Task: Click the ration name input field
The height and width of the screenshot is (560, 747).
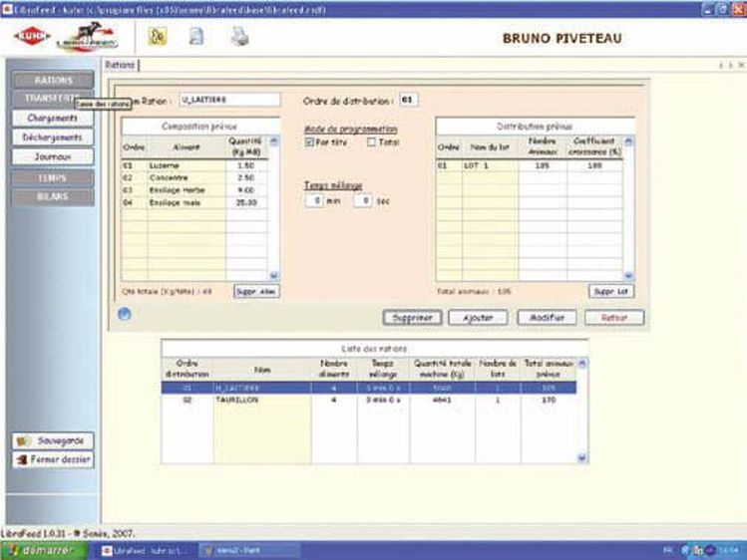Action: coord(229,100)
